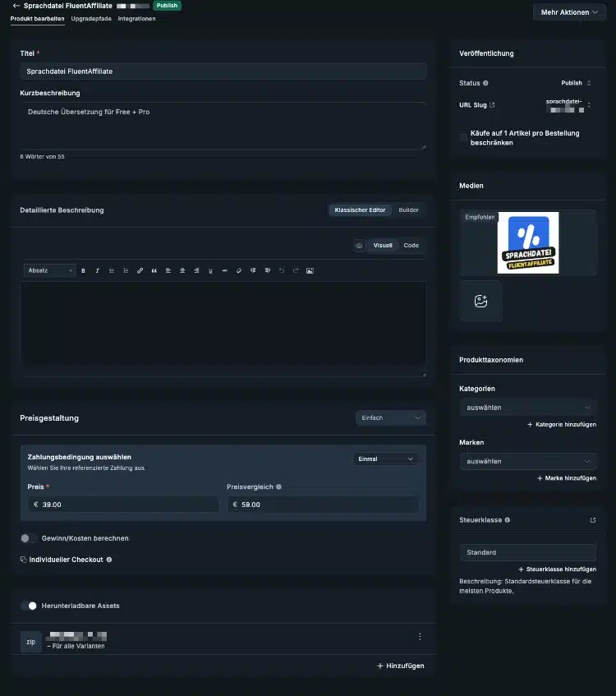Open the Absatz paragraph format dropdown
Screen dimensions: 616x696
[50, 271]
